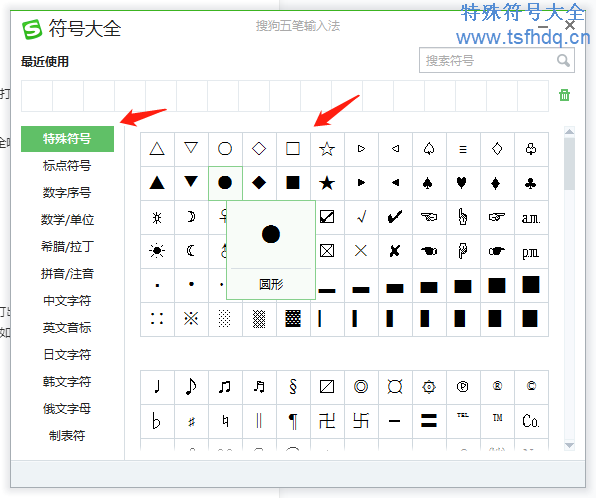Viewport: 596px width, 498px height.
Task: Insert the solid black circle symbol
Action: click(225, 183)
